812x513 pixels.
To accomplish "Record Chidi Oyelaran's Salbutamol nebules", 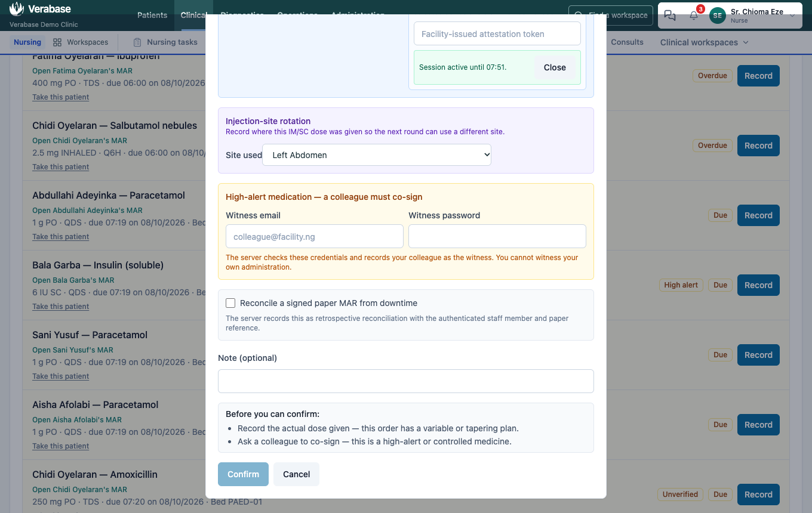I will pos(758,146).
